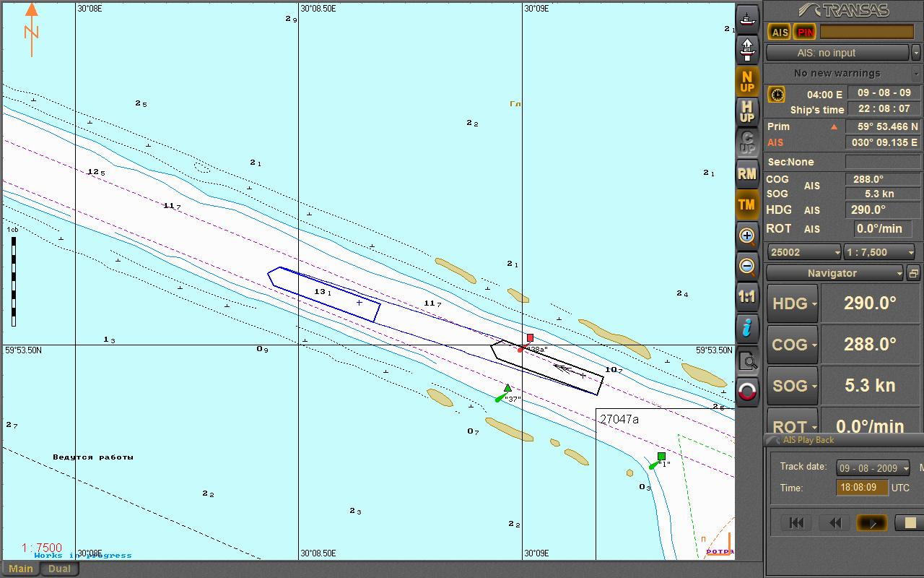
Task: Open the chart info tool
Action: pos(747,328)
